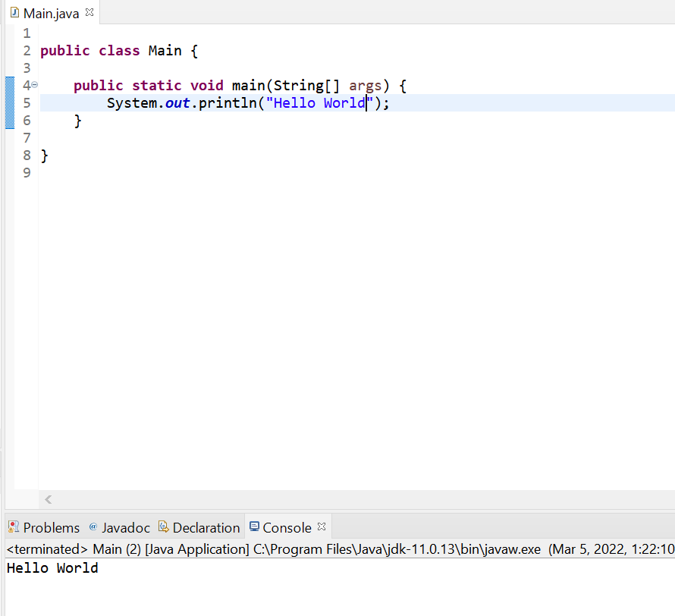This screenshot has width=675, height=616.
Task: Click the Declaration tab icon
Action: (x=164, y=526)
